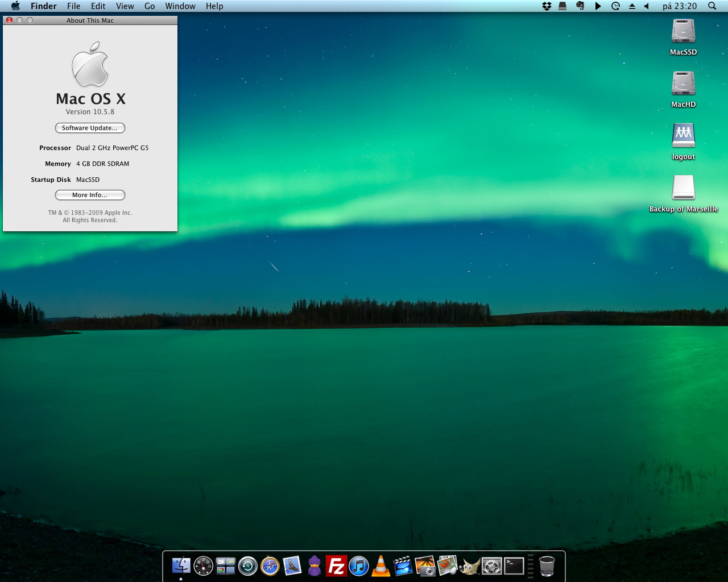728x582 pixels.
Task: Open Terminal from the dock
Action: click(514, 566)
